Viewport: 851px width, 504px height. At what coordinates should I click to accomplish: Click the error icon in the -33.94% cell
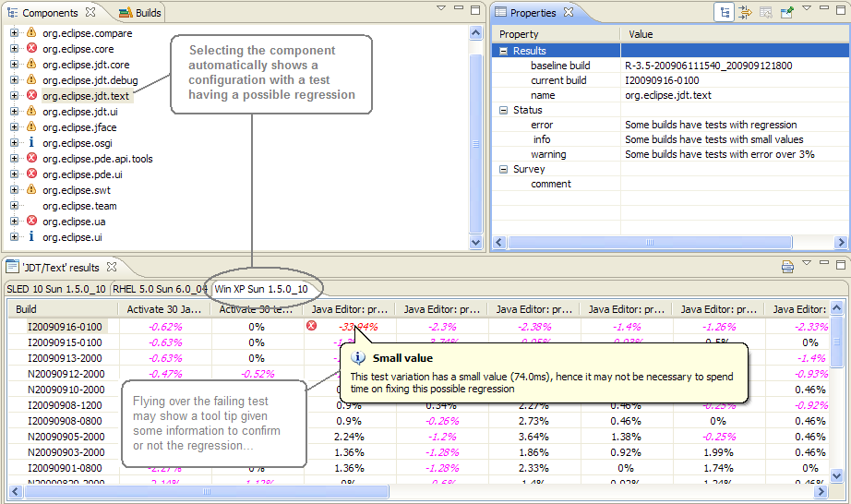[x=311, y=326]
